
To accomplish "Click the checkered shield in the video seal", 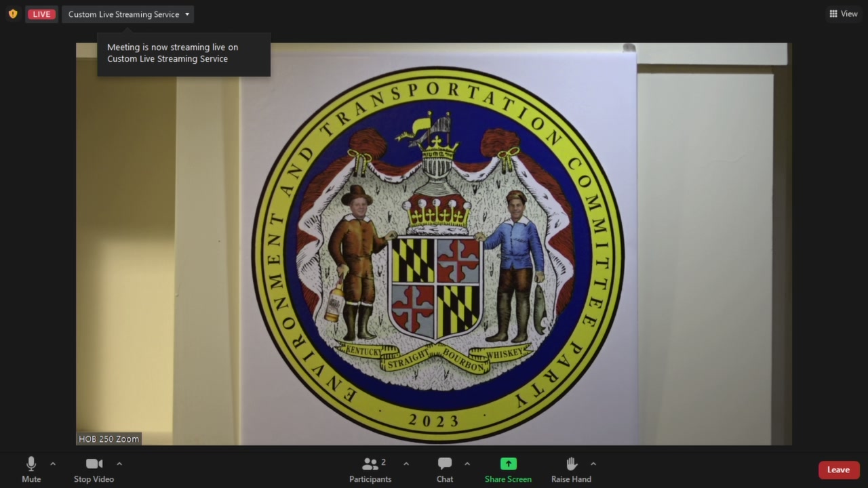I will coord(436,287).
